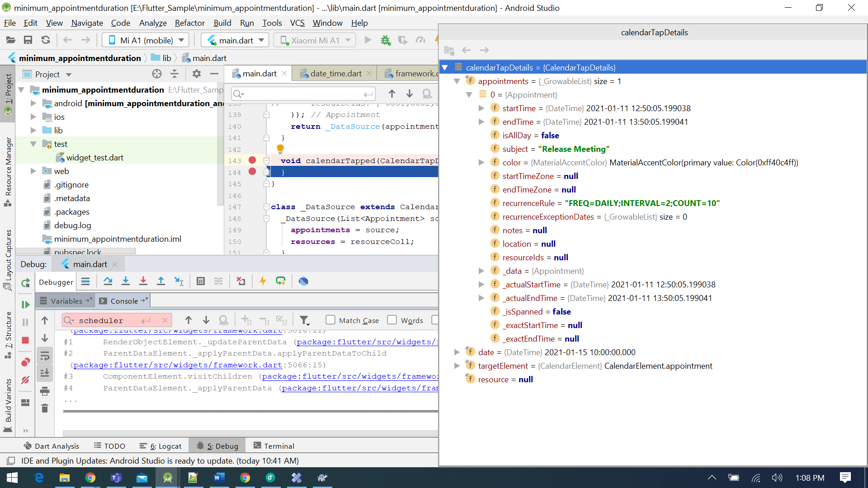The image size is (868, 488).
Task: Click the Rerun main.dart debug icon
Action: 25,283
